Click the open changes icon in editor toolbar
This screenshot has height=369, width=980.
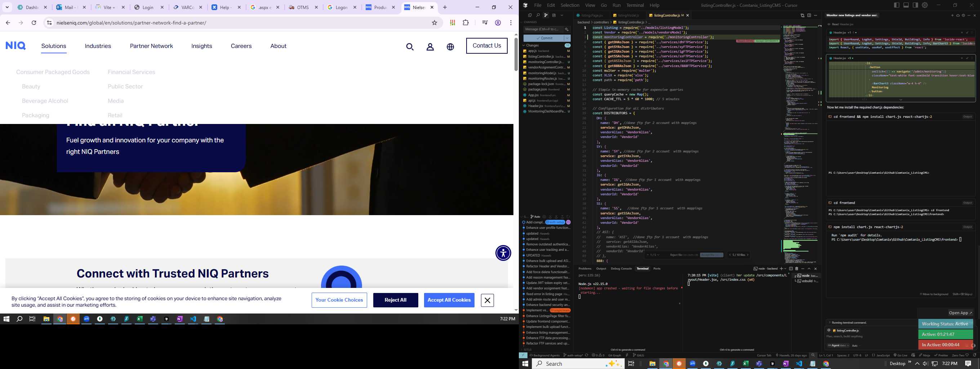[x=803, y=15]
